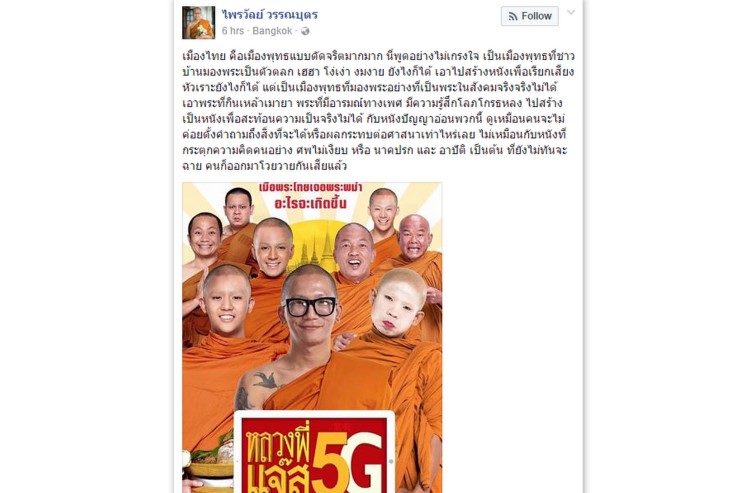Image resolution: width=740 pixels, height=493 pixels.
Task: Click the laughing open-mouthed monk in the poster
Action: (x=354, y=252)
